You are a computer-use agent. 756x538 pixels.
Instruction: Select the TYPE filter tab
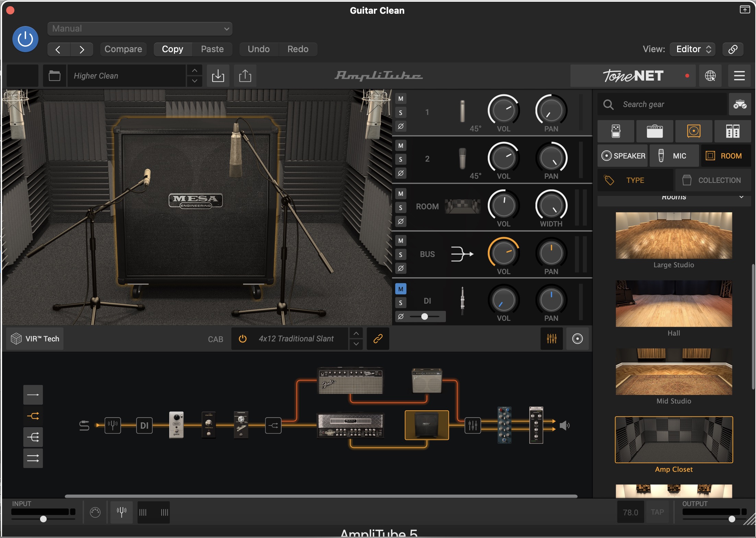635,180
